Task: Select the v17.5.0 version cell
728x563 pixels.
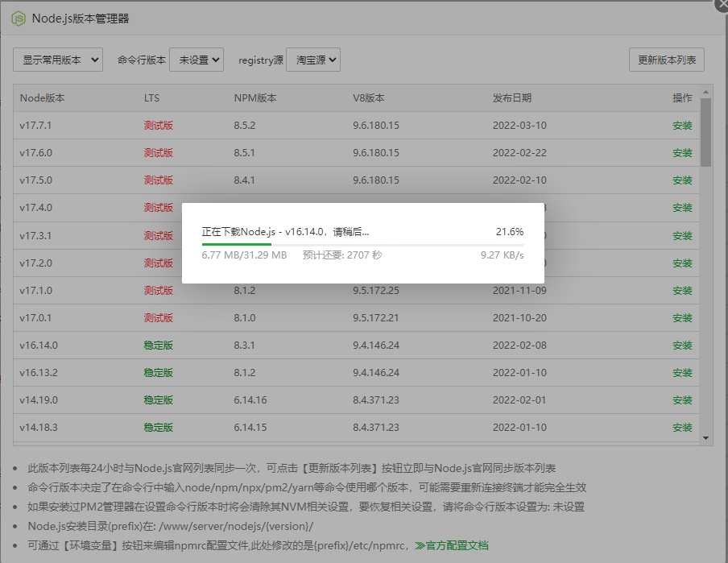Action: coord(35,180)
